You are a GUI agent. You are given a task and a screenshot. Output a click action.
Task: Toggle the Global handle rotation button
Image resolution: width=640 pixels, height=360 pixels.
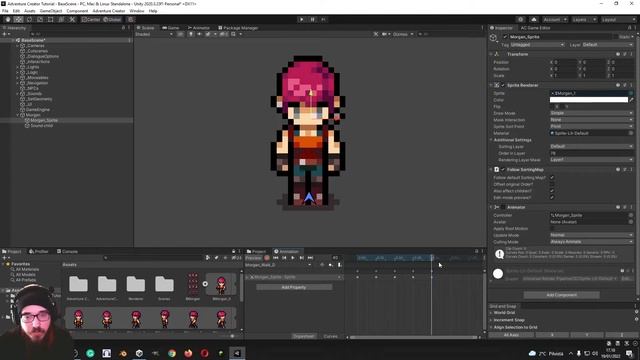[x=112, y=19]
